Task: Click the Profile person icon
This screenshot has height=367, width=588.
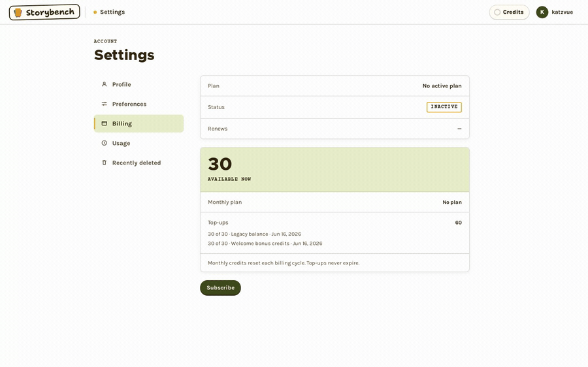Action: tap(105, 84)
